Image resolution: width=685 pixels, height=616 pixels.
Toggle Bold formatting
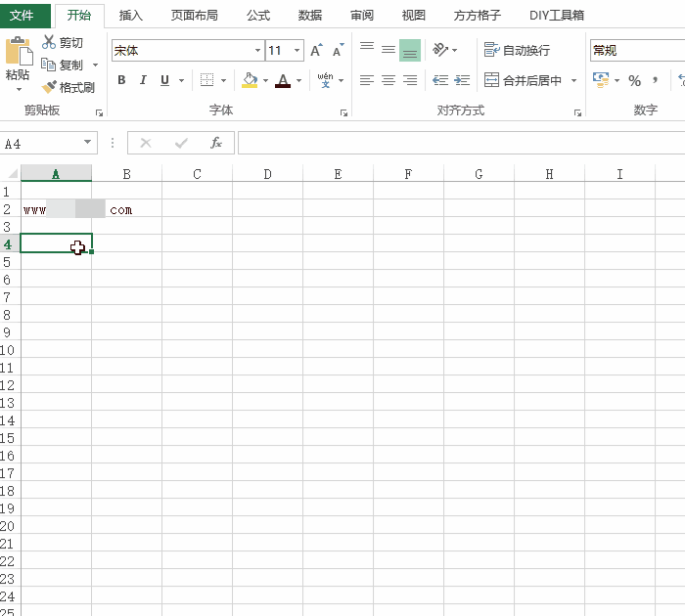coord(121,80)
